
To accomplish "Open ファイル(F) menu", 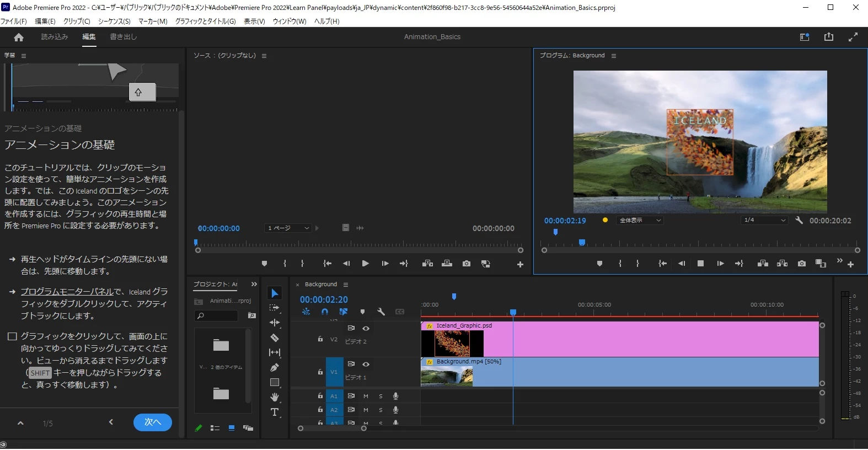I will (14, 21).
